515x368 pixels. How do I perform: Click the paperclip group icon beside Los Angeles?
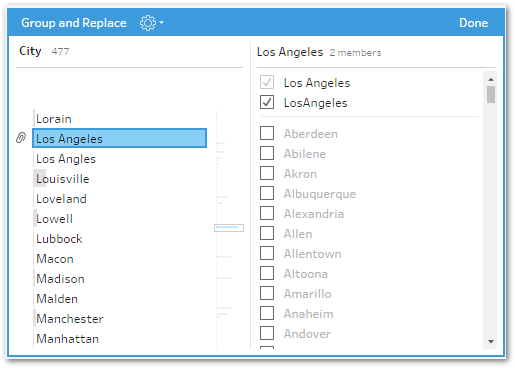(x=21, y=138)
